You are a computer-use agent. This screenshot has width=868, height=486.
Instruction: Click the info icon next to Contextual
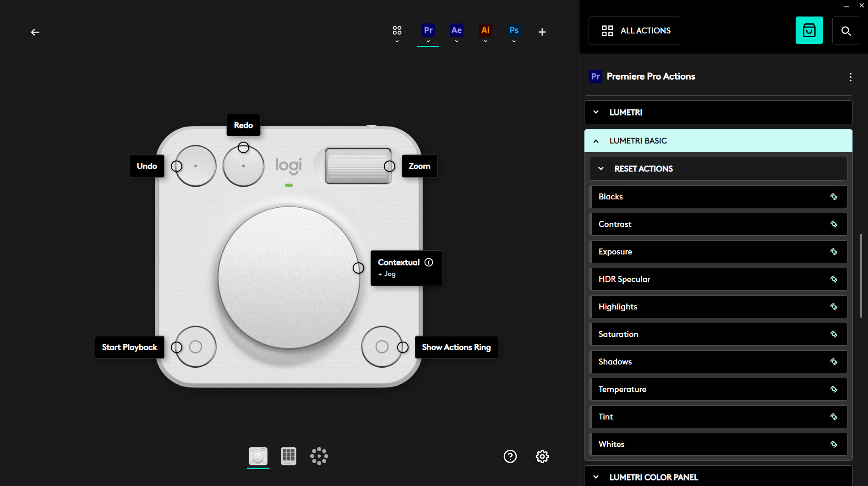(429, 262)
